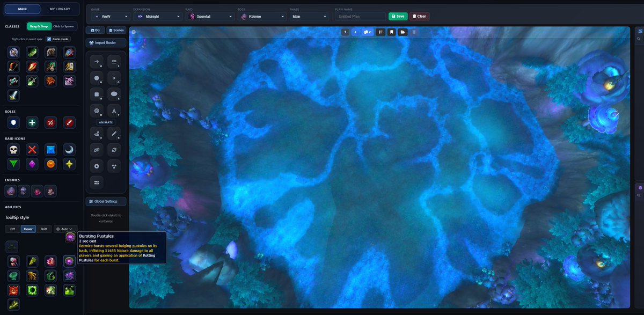This screenshot has width=644, height=315.
Task: Open the Raid dropdown showing Sporefall
Action: [210, 16]
